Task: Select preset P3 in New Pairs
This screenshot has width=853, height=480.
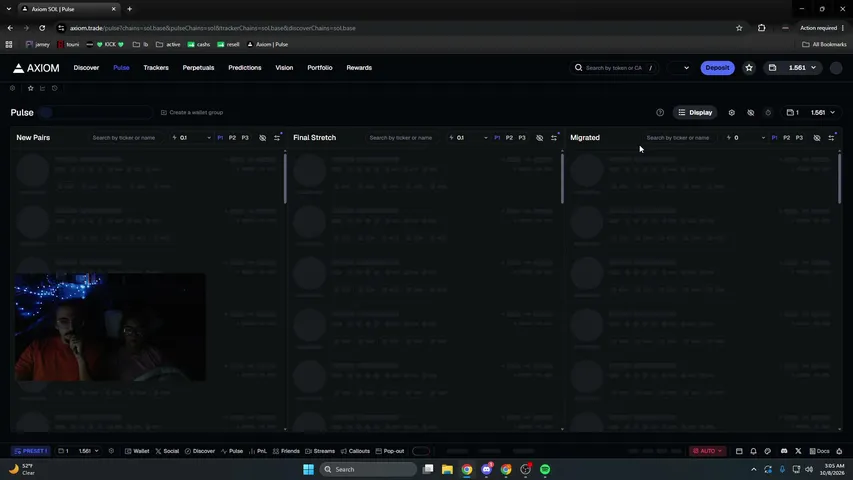Action: (x=245, y=138)
